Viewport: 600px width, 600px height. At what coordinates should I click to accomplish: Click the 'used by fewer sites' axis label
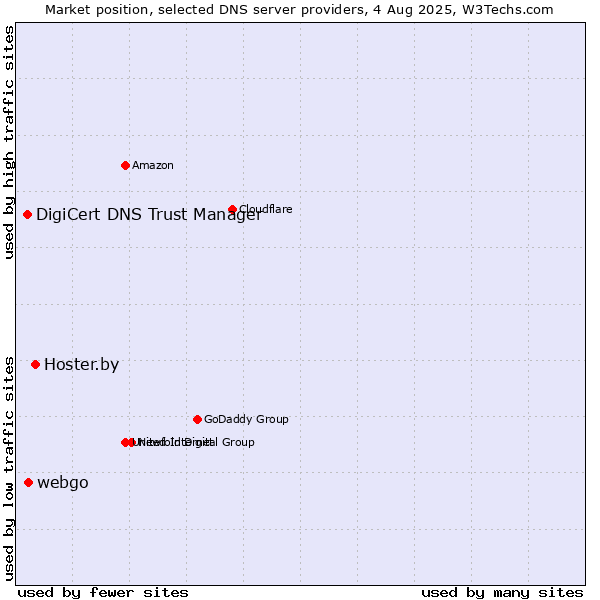pyautogui.click(x=103, y=593)
